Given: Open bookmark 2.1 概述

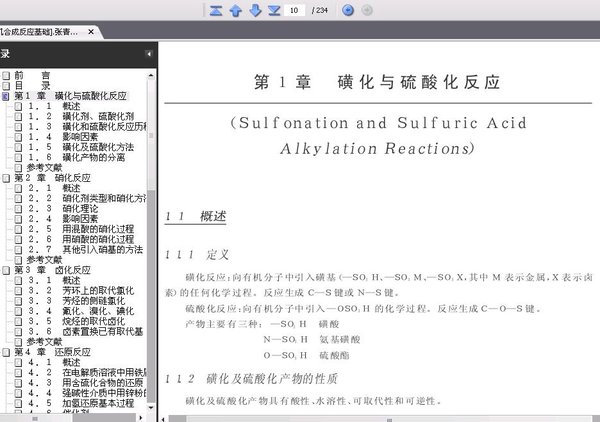Looking at the screenshot, I should point(54,188).
